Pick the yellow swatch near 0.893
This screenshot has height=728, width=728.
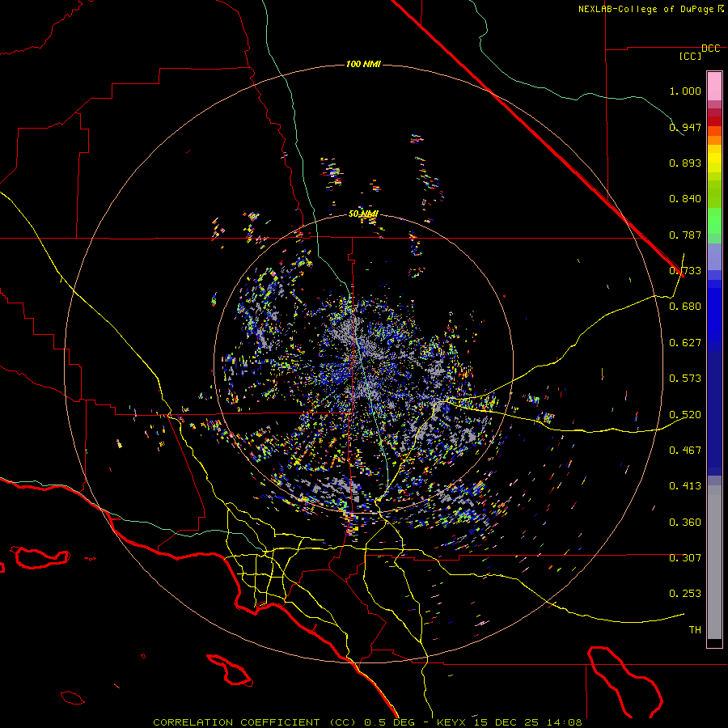(x=714, y=159)
